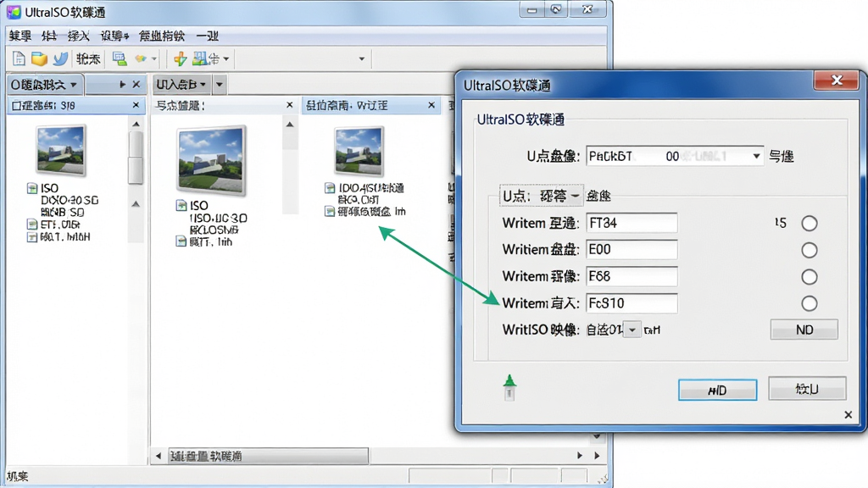Image resolution: width=868 pixels, height=488 pixels.
Task: Select the radio button on the E00 row
Action: [810, 250]
